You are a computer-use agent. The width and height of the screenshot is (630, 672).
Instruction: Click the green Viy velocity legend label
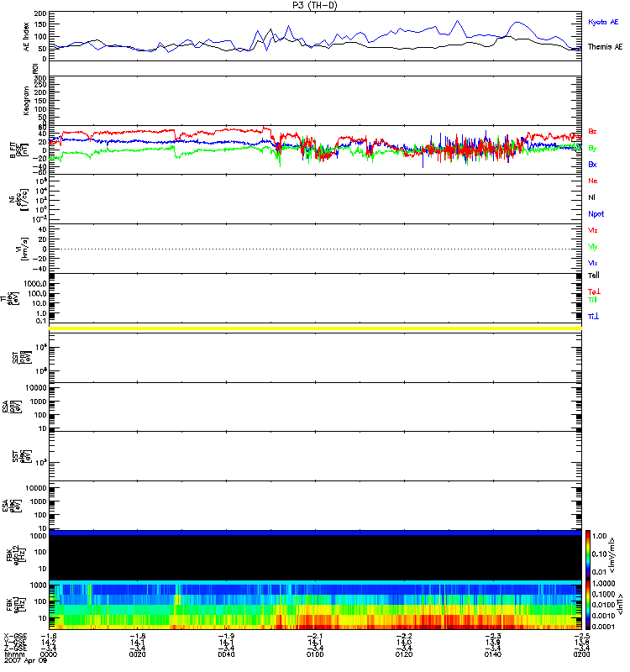point(593,247)
